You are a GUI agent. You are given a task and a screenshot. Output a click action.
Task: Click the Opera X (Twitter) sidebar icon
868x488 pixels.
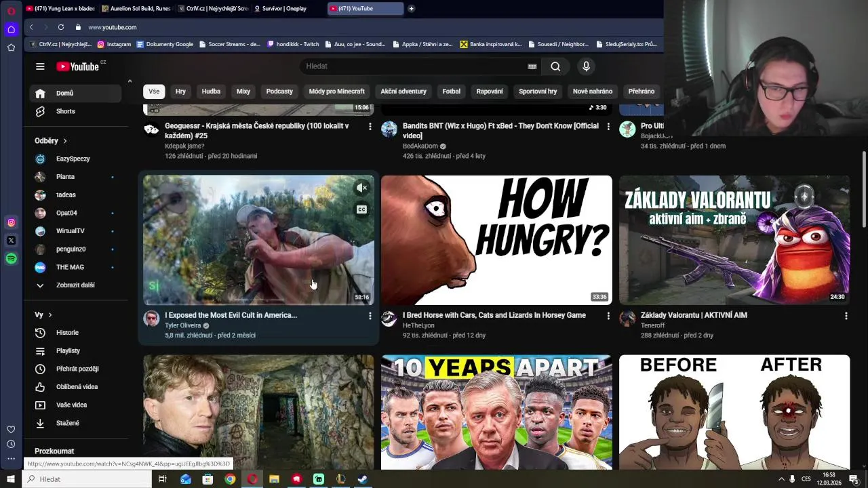(x=11, y=241)
